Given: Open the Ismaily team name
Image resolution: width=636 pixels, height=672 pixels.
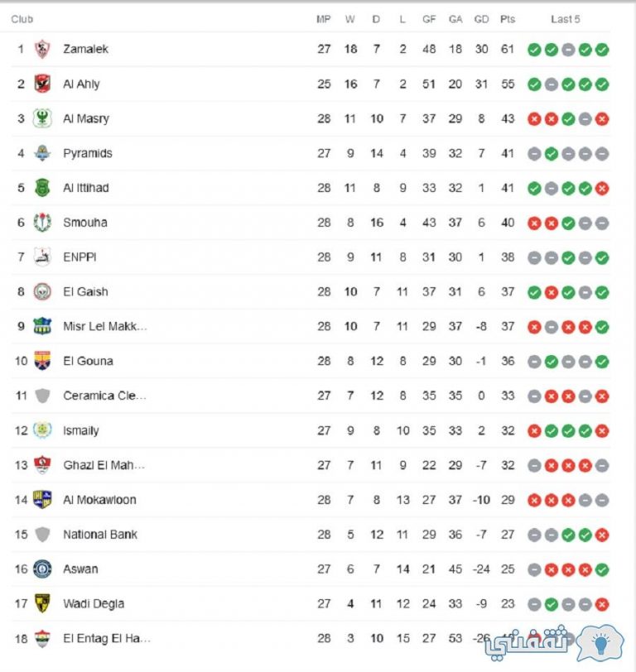Looking at the screenshot, I should tap(81, 430).
